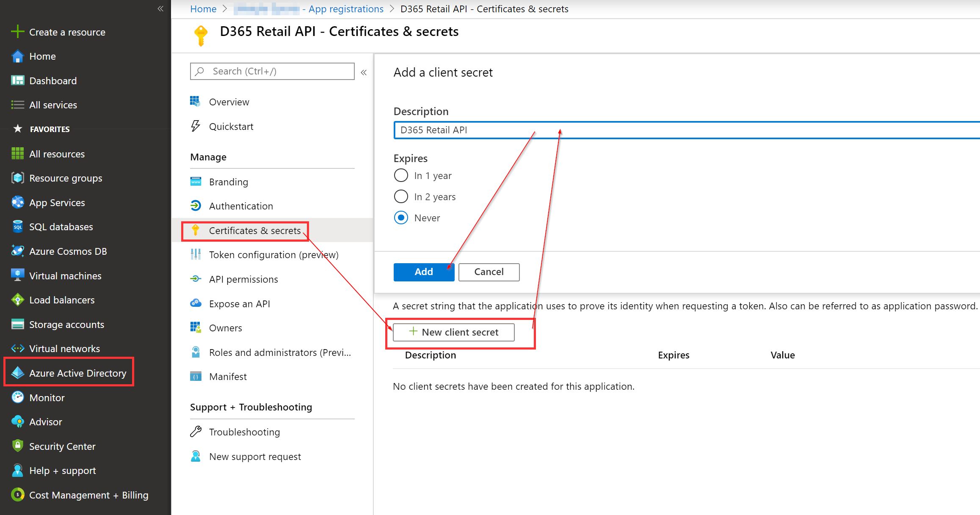Open the Security Center shield icon
Viewport: 980px width, 515px height.
coord(17,446)
